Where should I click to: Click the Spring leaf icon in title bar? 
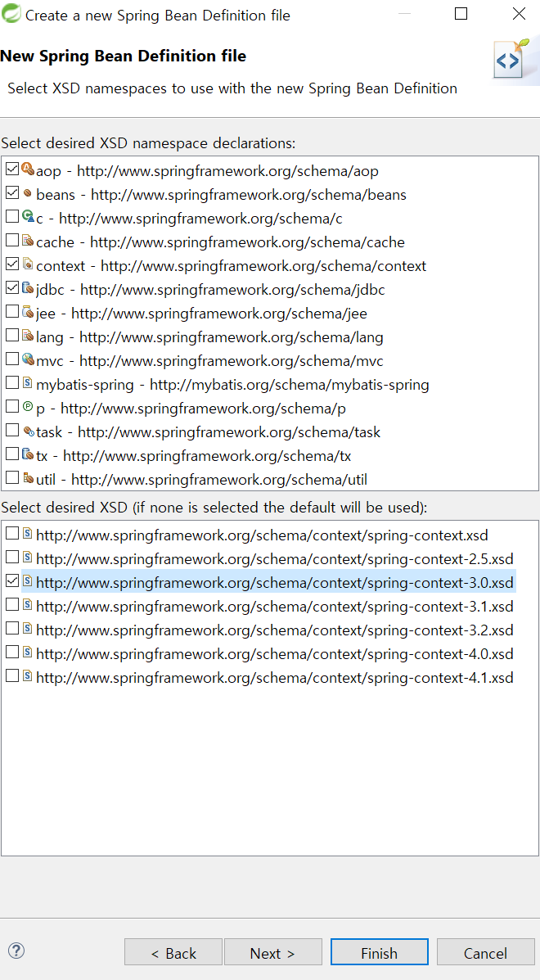point(11,14)
